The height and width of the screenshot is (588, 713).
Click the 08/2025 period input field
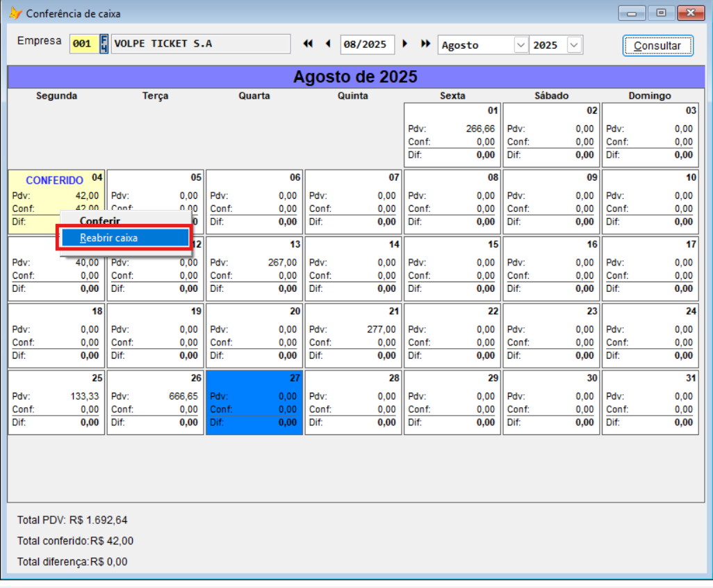(367, 44)
